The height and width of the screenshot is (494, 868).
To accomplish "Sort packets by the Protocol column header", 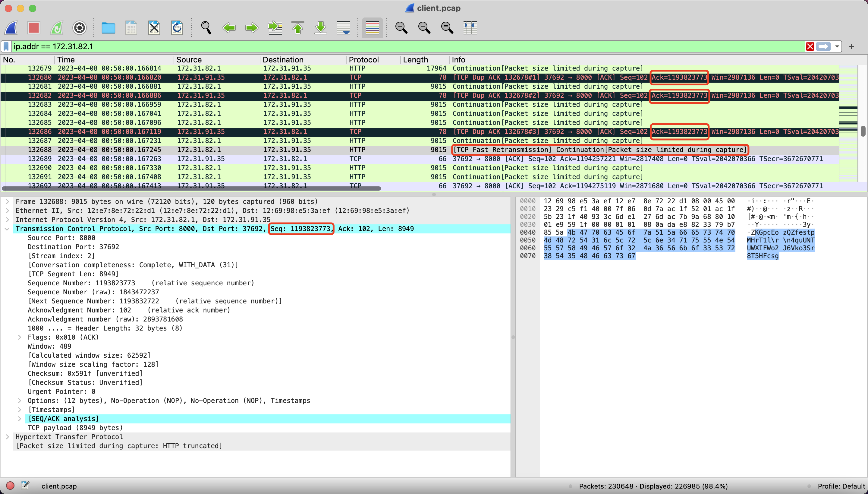I will tap(363, 60).
